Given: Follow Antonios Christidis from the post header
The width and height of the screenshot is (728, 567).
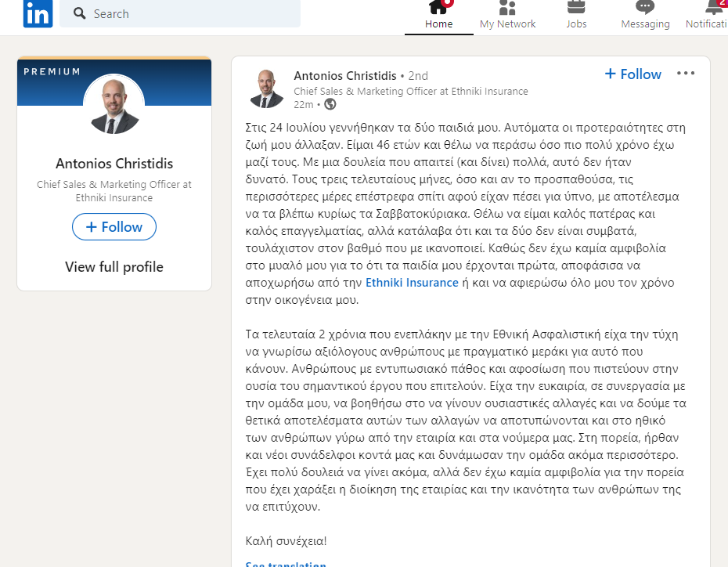Looking at the screenshot, I should pyautogui.click(x=633, y=74).
